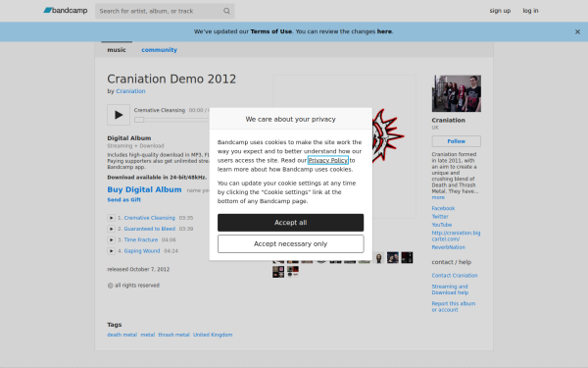Play track 3 Time Fracture button
Image resolution: width=588 pixels, height=368 pixels.
point(111,239)
